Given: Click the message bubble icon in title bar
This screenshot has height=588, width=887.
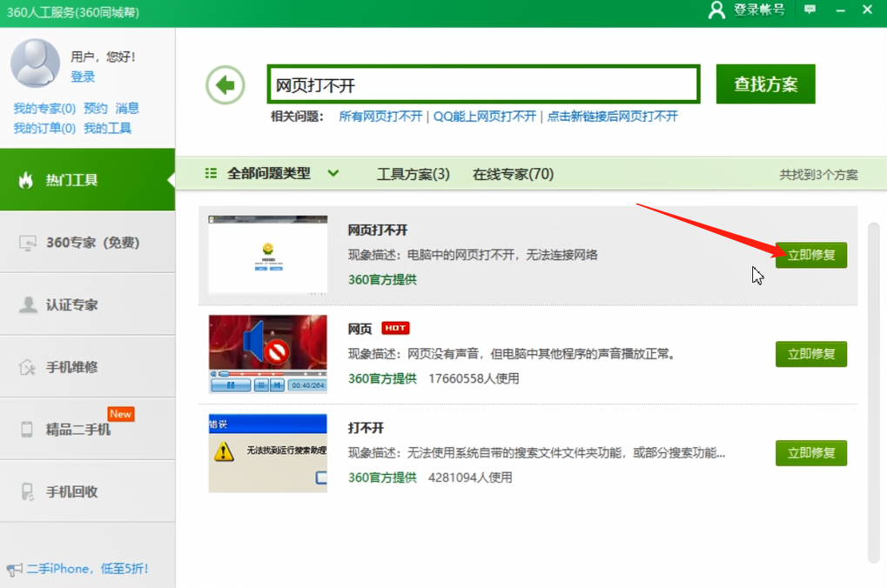Looking at the screenshot, I should (809, 10).
